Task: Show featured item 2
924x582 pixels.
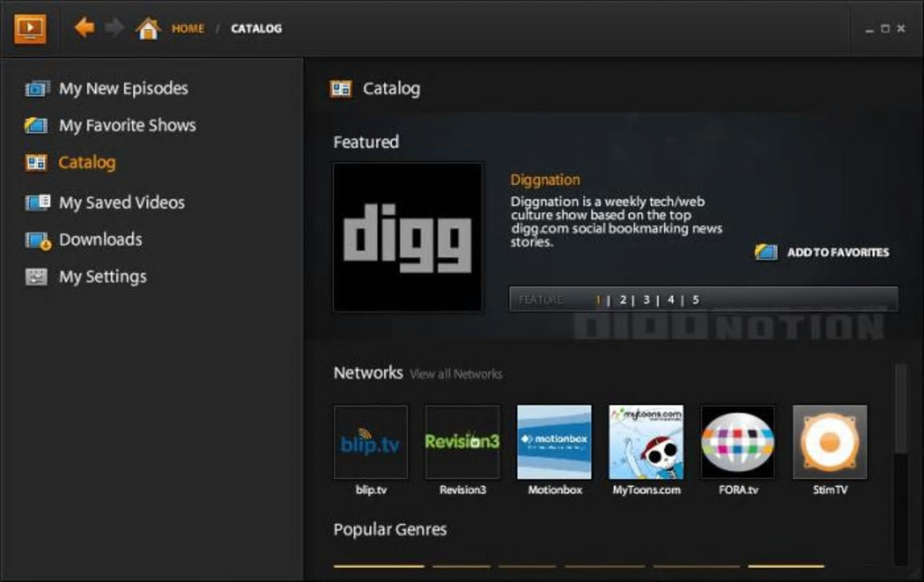Action: (623, 300)
